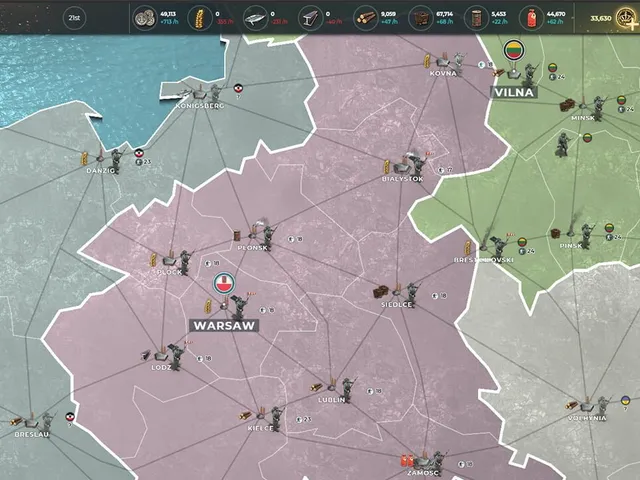Select the infantry unit at Siedlce
Image resolution: width=640 pixels, height=480 pixels.
click(x=411, y=295)
